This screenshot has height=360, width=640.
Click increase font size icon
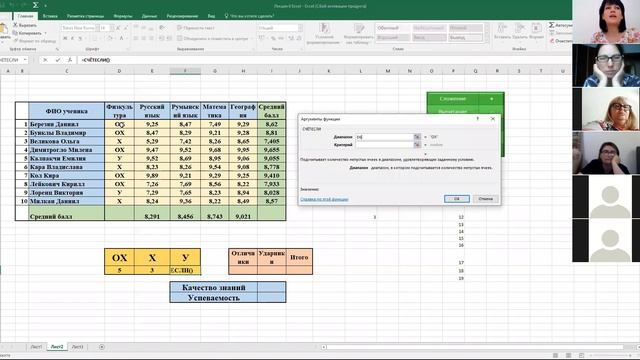(x=118, y=28)
